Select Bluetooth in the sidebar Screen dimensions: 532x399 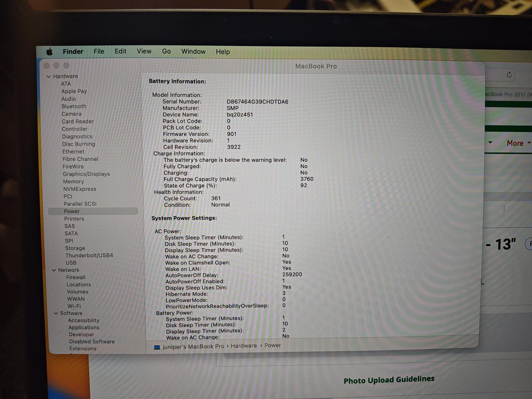tap(74, 106)
